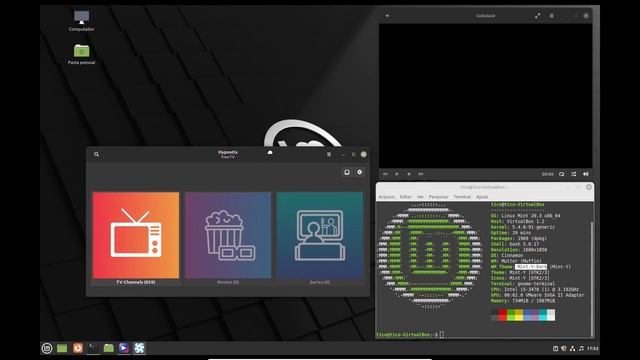The width and height of the screenshot is (640, 360).
Task: Open the Computador desktop icon
Action: point(81,21)
